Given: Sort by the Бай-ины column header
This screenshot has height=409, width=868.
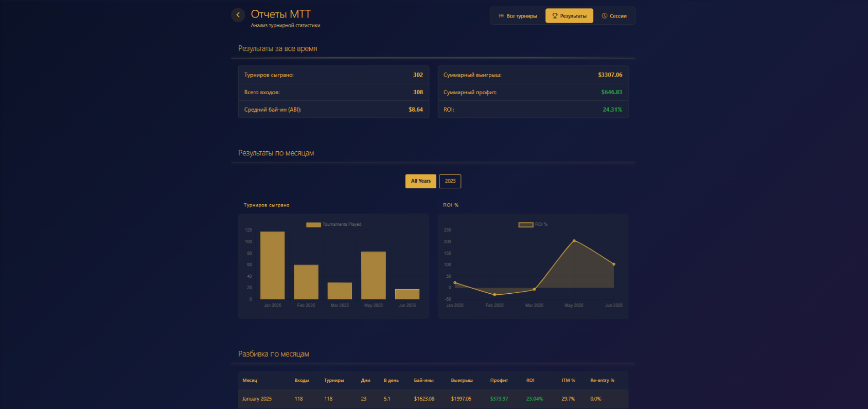Looking at the screenshot, I should point(424,381).
